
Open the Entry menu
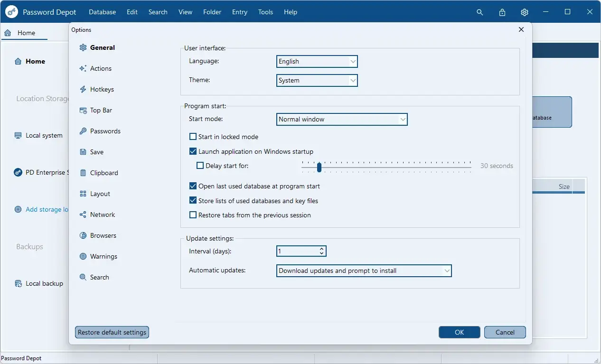(x=240, y=12)
